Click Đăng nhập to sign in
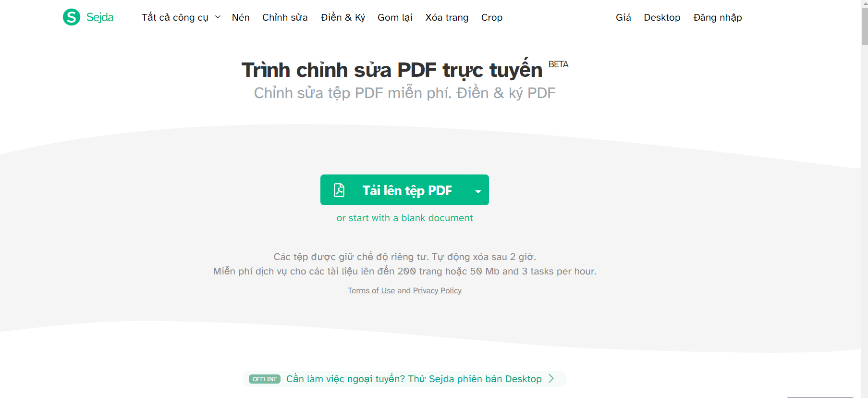 coord(718,17)
